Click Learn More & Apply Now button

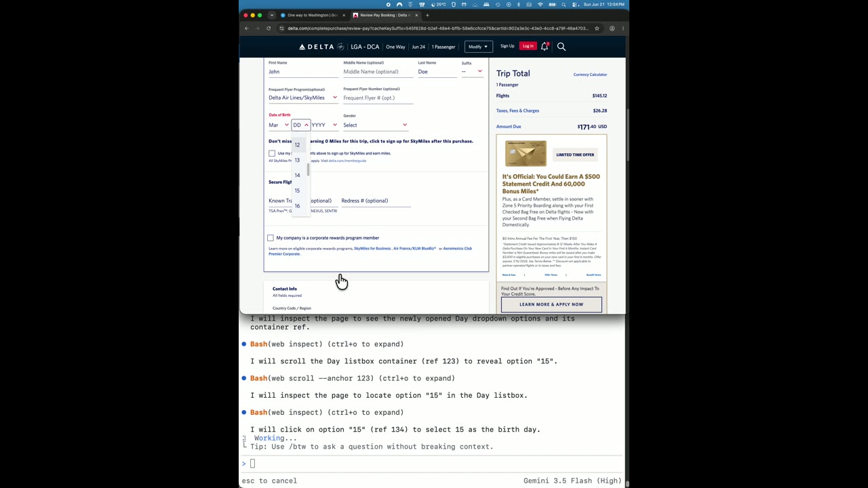[551, 304]
